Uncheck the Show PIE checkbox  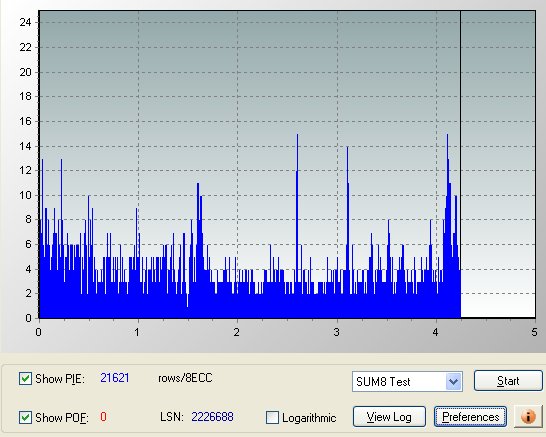[x=25, y=379]
